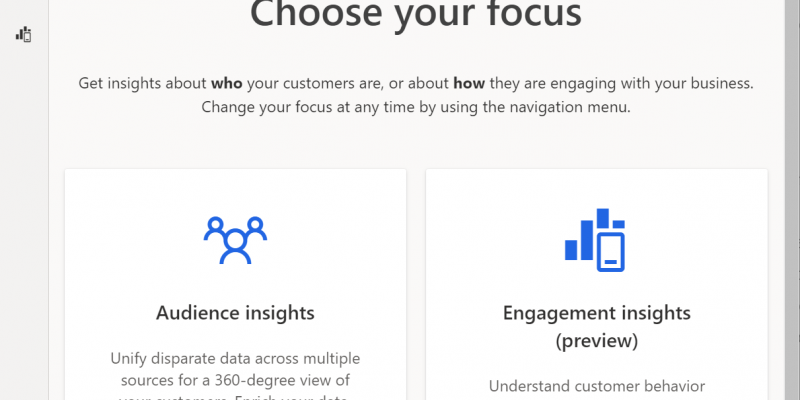
Task: Click the bold word "who" in the description
Action: 227,83
